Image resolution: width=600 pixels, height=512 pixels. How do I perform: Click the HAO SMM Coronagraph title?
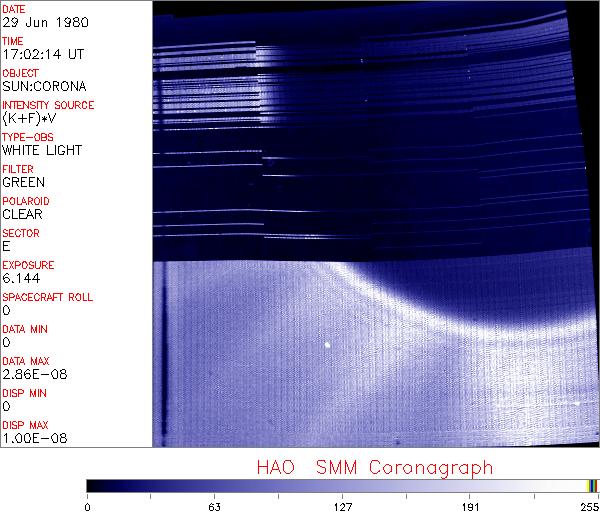tap(374, 468)
